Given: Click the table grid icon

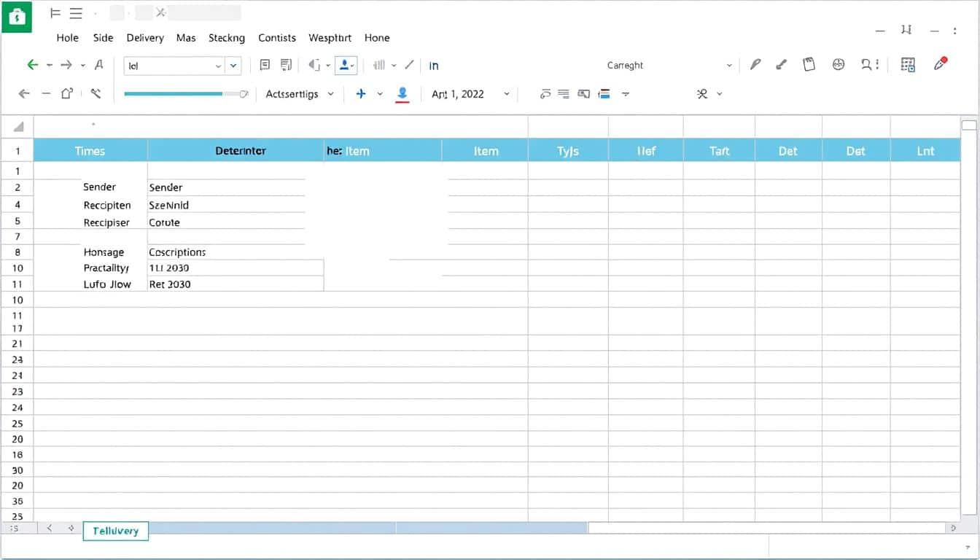Looking at the screenshot, I should point(908,64).
